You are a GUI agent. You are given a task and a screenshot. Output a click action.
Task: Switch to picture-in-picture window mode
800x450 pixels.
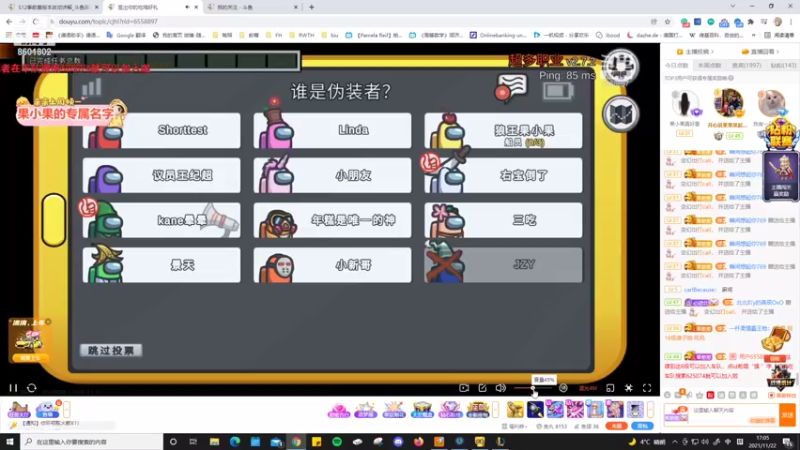coord(610,388)
